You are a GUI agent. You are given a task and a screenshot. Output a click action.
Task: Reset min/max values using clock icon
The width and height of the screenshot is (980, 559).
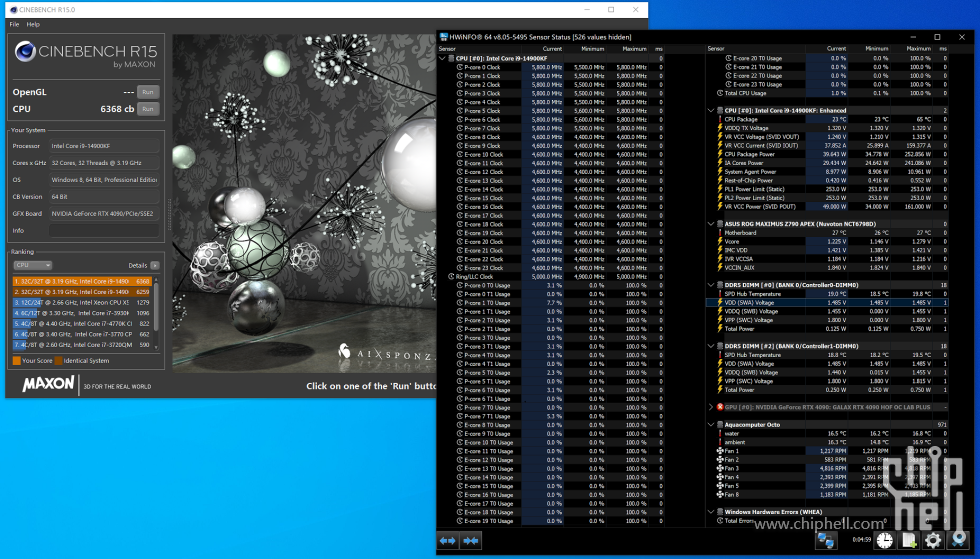(884, 540)
